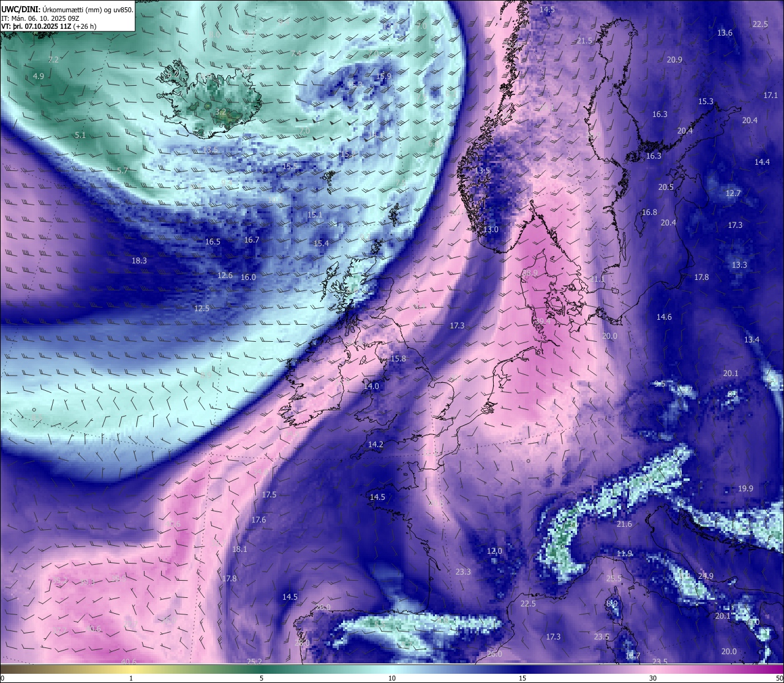This screenshot has height=683, width=784.
Task: Select the 12.0 value label
Action: (x=494, y=551)
